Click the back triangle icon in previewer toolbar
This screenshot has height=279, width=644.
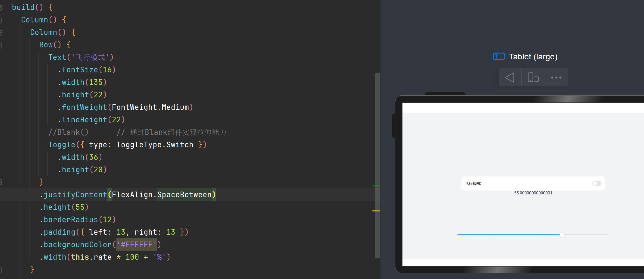pos(510,77)
